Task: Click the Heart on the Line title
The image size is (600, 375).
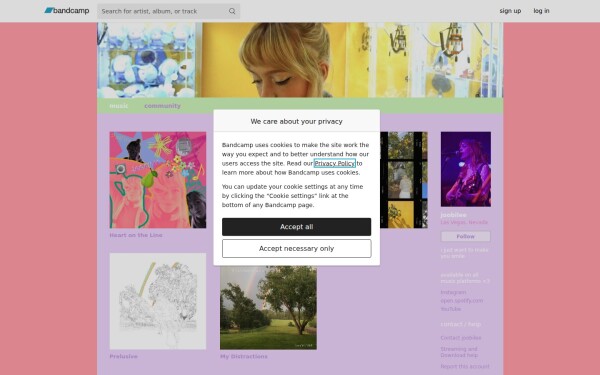Action: (x=136, y=235)
